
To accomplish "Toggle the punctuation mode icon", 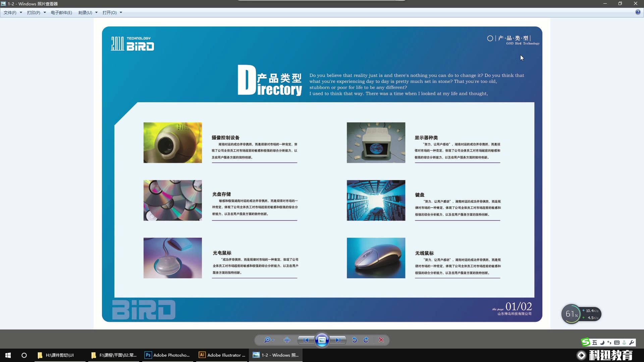I will click(609, 343).
